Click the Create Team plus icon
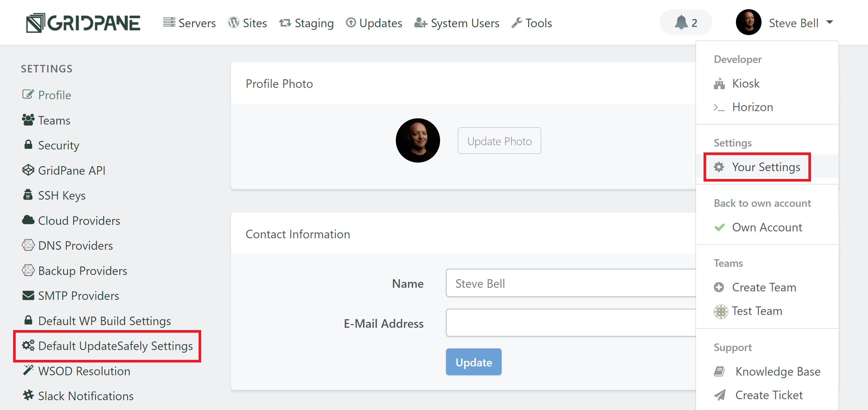 click(719, 287)
